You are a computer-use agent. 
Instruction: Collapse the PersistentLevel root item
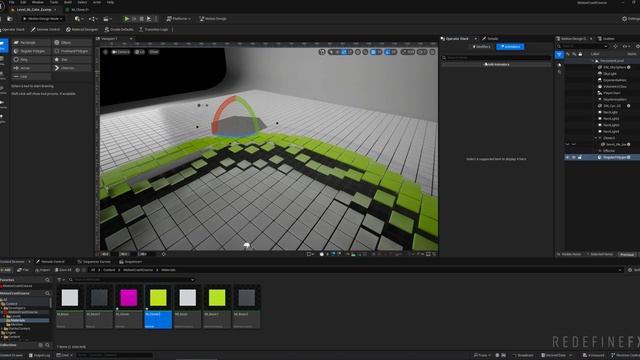point(593,61)
